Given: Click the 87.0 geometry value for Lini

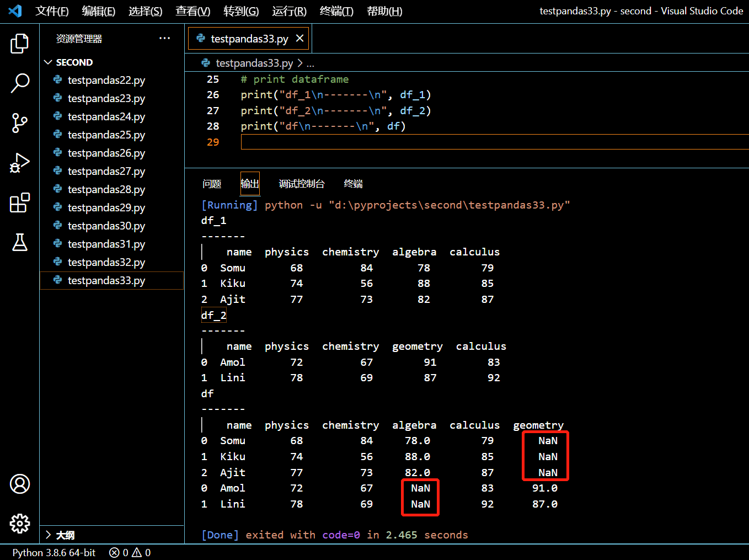Looking at the screenshot, I should point(545,504).
